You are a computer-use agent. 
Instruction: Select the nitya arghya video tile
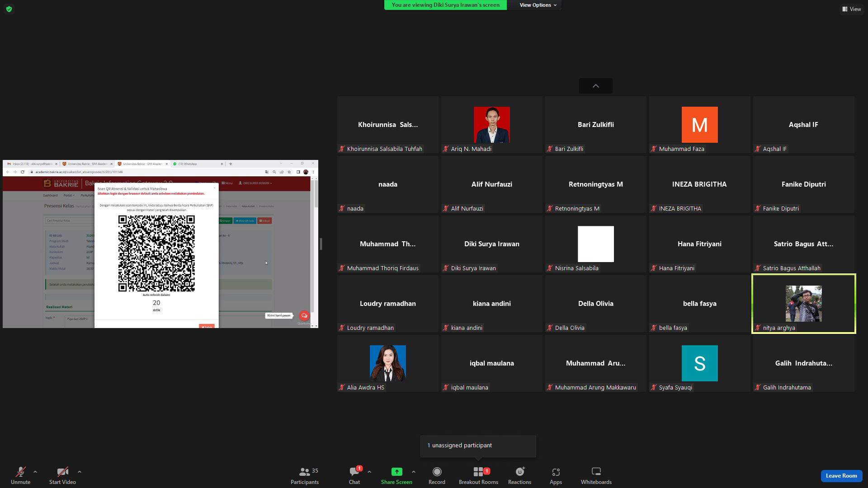click(x=804, y=304)
